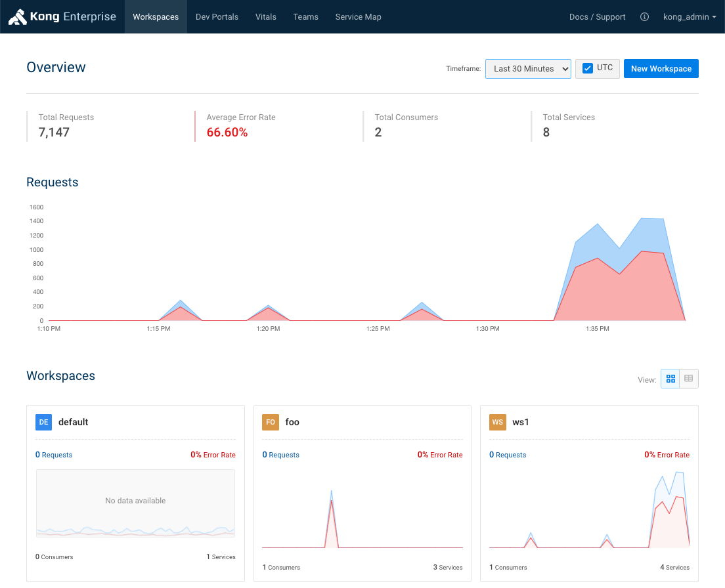Open the Workspaces tab
The width and height of the screenshot is (725, 588).
pos(156,17)
